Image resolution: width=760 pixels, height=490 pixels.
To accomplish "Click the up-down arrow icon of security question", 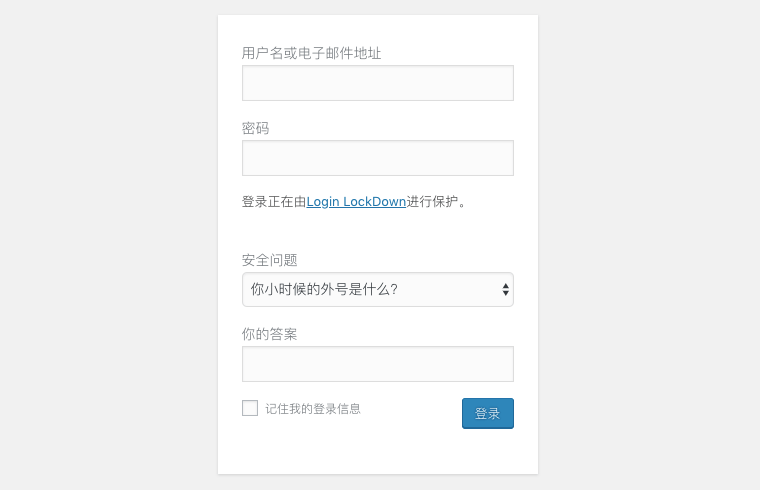I will tap(506, 290).
